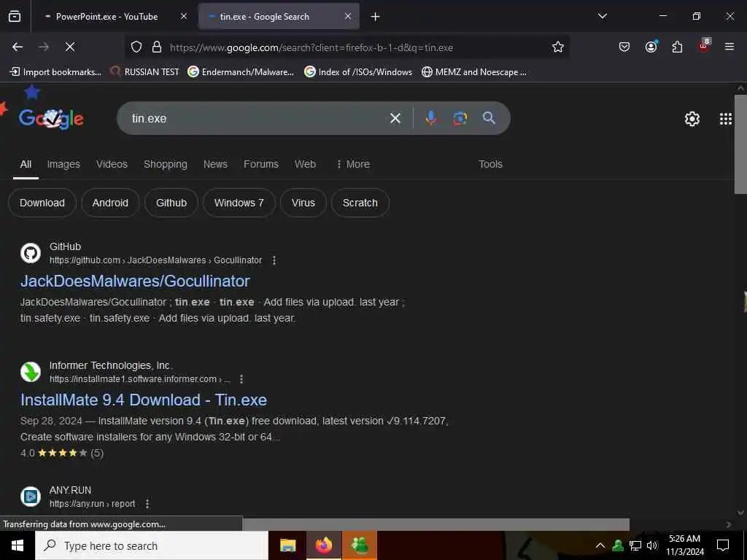The image size is (747, 560).
Task: Open Informer result options three-dot menu
Action: [x=241, y=379]
